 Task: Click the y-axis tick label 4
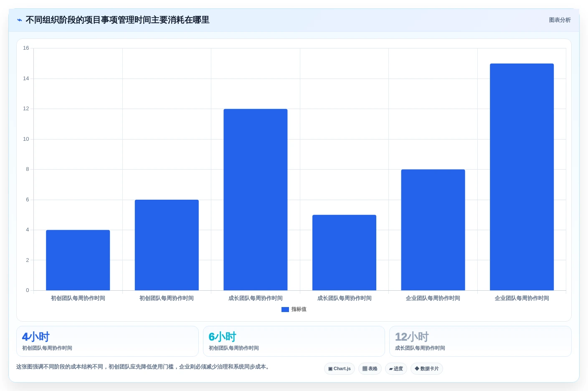pos(28,230)
